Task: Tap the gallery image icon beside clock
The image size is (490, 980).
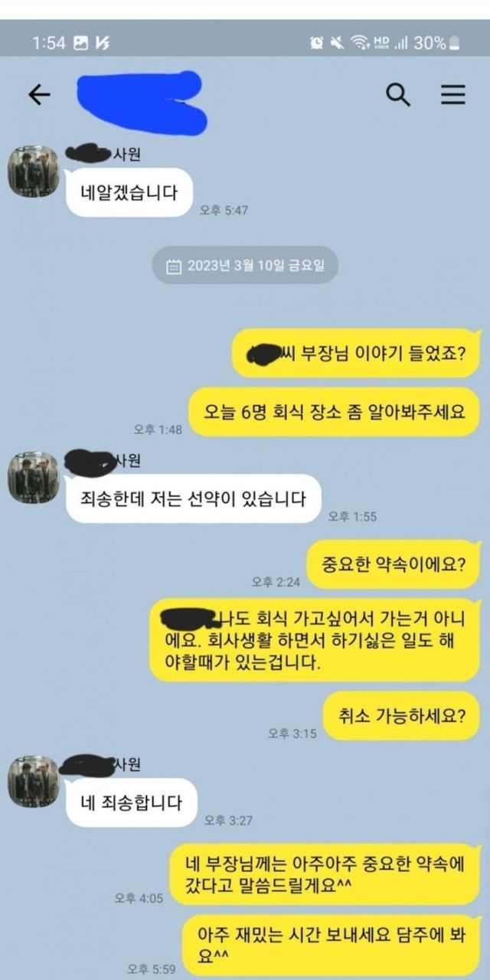Action: tap(80, 44)
